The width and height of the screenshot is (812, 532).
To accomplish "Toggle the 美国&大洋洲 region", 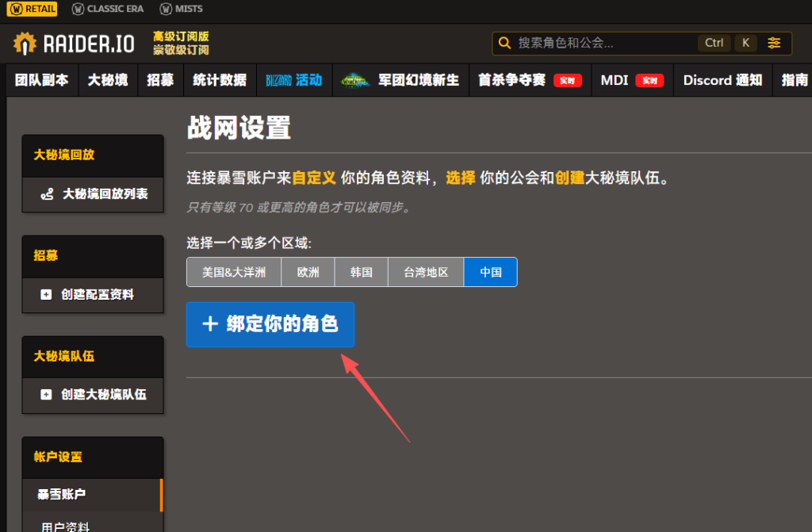I will 234,272.
